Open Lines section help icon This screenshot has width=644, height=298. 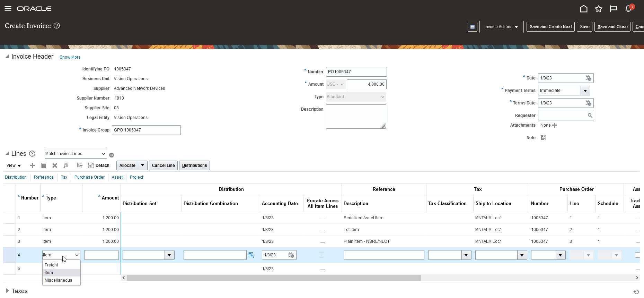click(32, 154)
